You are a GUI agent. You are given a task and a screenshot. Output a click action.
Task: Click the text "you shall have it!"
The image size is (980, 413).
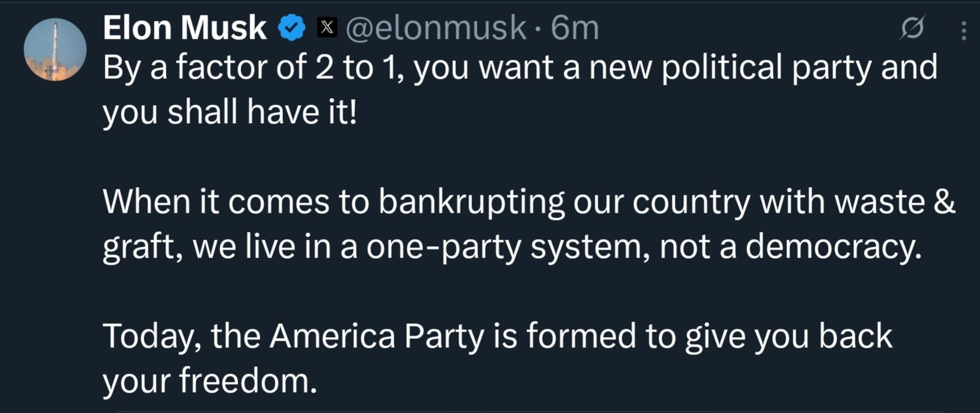tap(230, 112)
